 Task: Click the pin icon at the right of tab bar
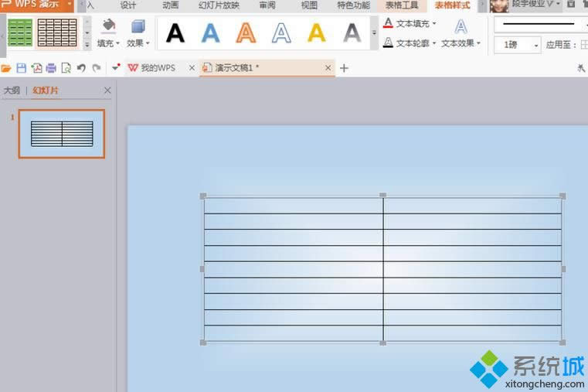581,68
